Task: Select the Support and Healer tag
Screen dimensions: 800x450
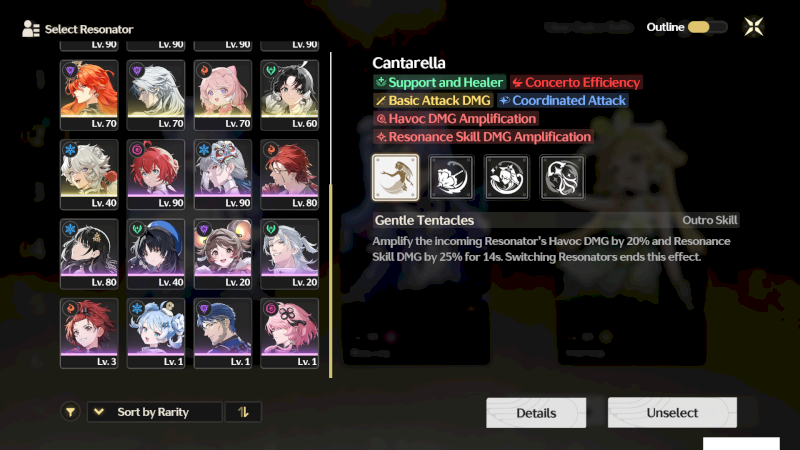Action: (x=439, y=82)
